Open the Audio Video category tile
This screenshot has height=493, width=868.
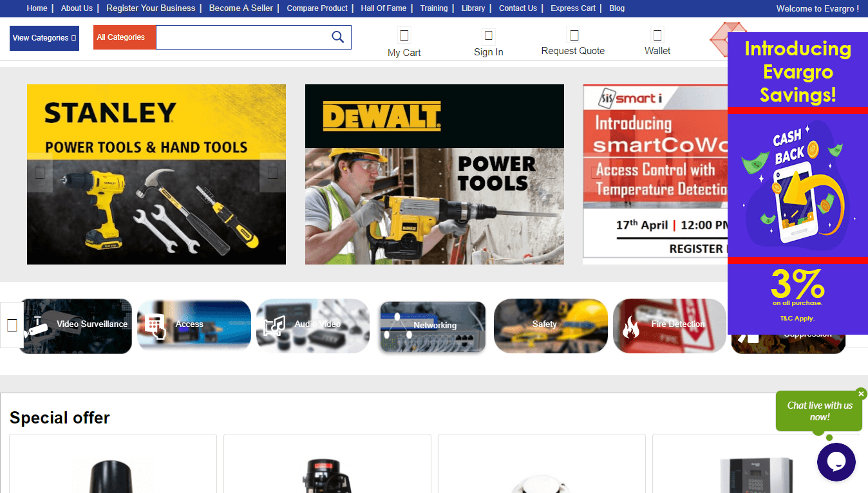pos(313,326)
